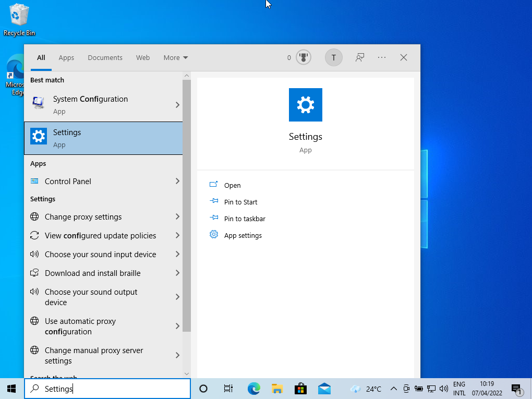
Task: Open Change manual proxy server settings
Action: coord(103,355)
